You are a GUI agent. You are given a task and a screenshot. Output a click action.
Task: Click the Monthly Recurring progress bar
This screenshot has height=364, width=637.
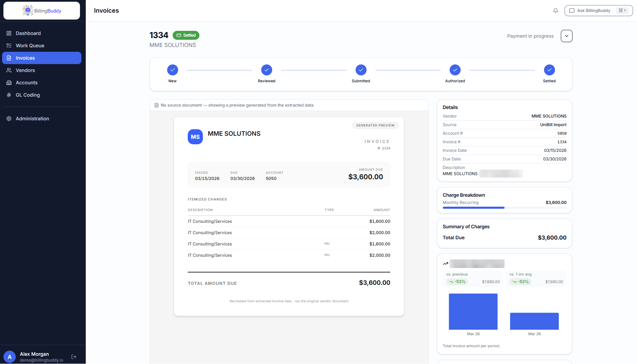pos(505,208)
